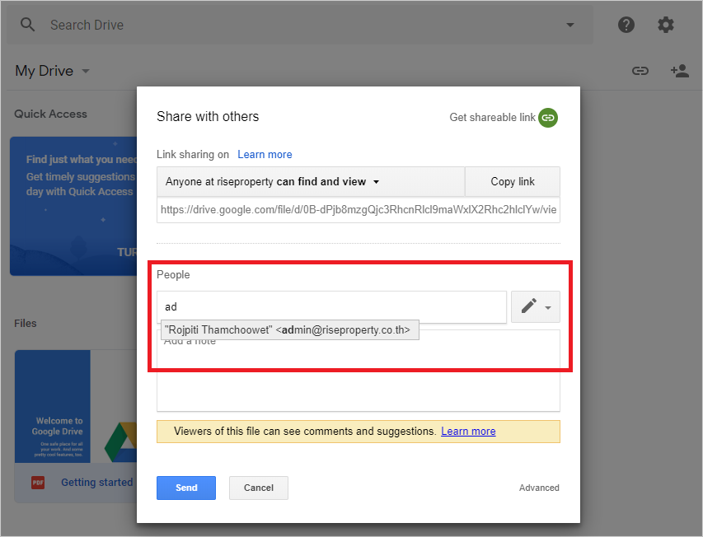Expand the search options dropdown arrow

(570, 25)
